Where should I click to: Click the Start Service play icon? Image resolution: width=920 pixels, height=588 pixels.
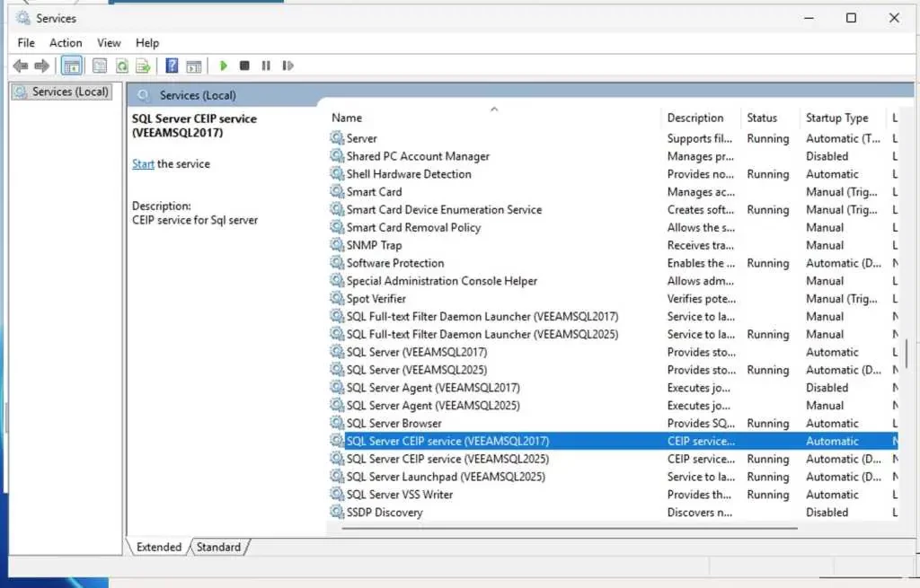[x=224, y=66]
